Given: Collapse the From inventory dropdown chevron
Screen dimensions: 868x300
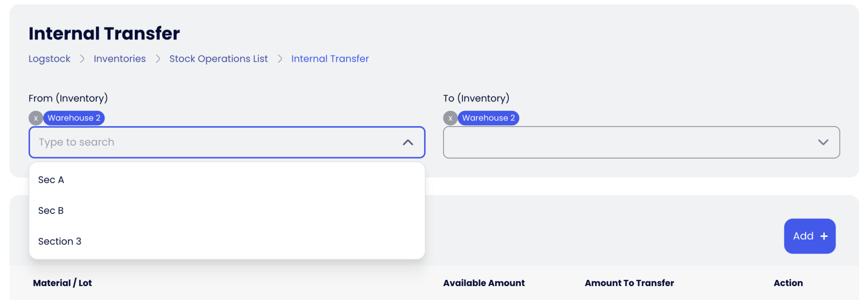Looking at the screenshot, I should tap(408, 142).
